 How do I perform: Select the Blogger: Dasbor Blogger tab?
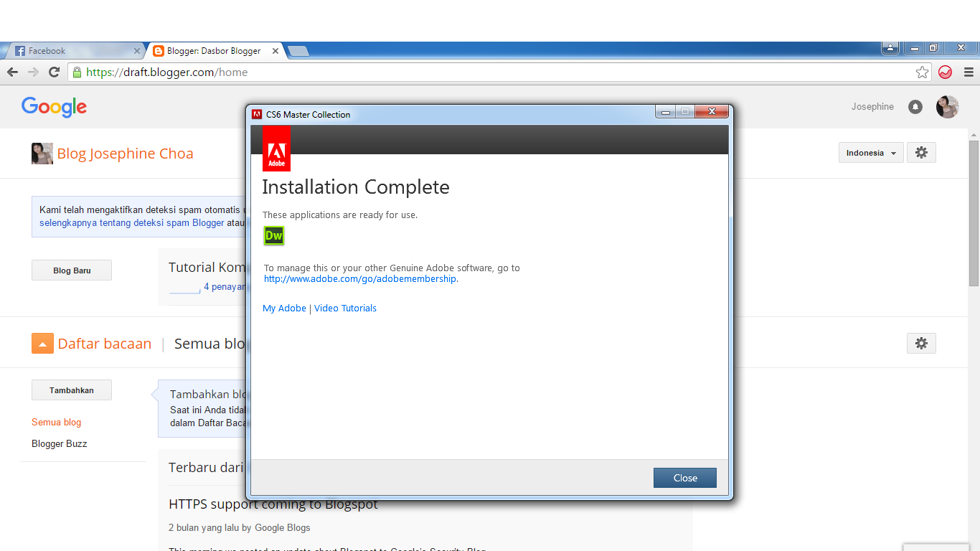214,51
